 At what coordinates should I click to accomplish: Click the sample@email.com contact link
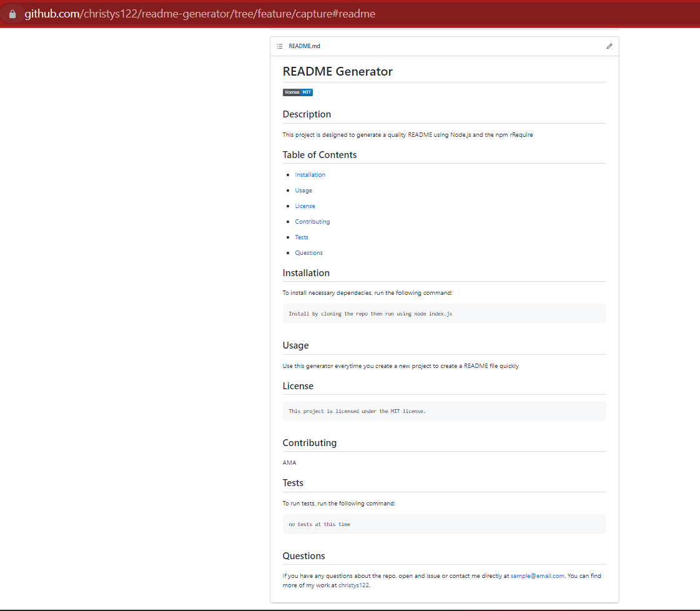tap(537, 575)
